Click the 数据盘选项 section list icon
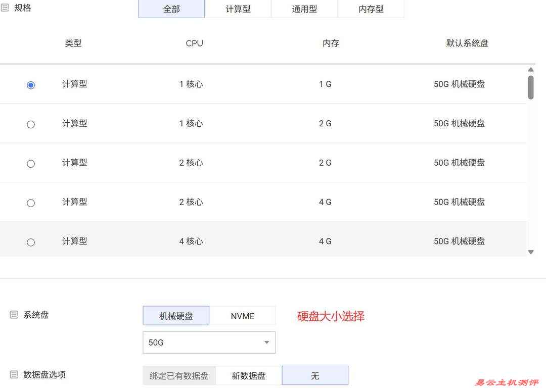 pyautogui.click(x=14, y=374)
